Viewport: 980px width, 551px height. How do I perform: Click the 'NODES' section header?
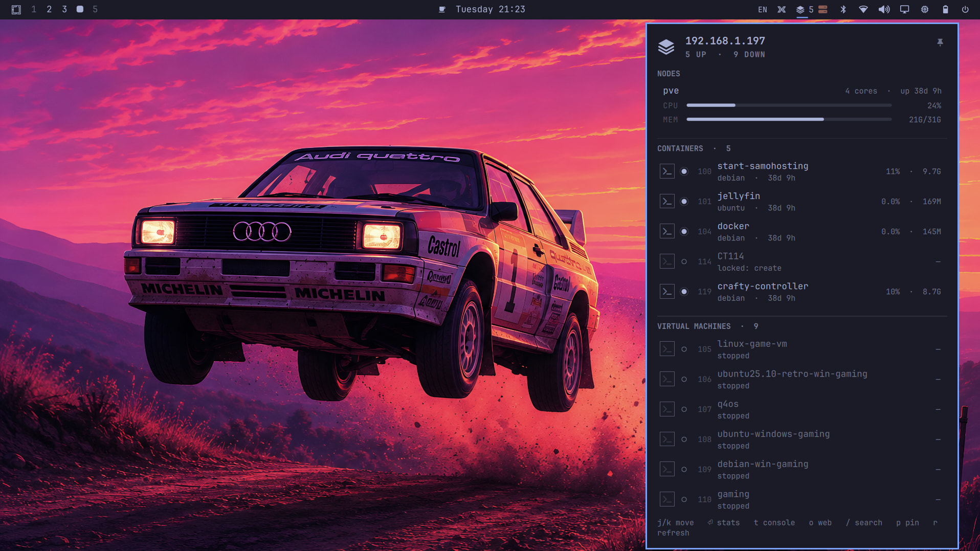click(669, 74)
